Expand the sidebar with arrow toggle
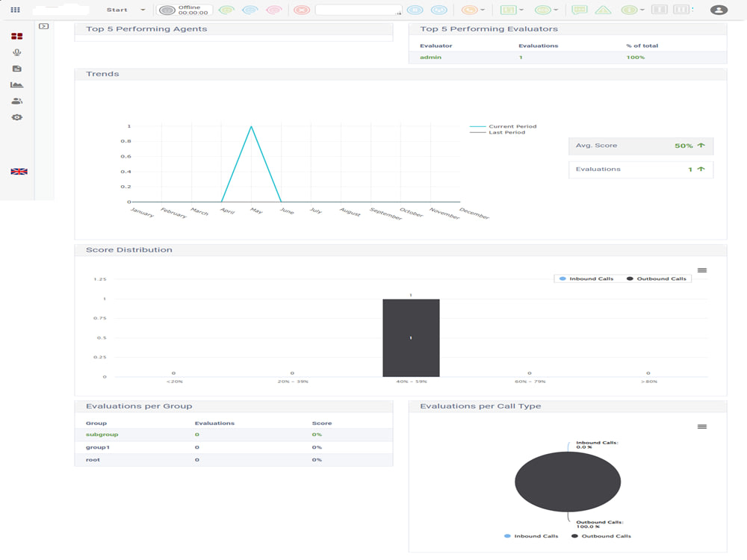The width and height of the screenshot is (747, 560). [x=44, y=26]
